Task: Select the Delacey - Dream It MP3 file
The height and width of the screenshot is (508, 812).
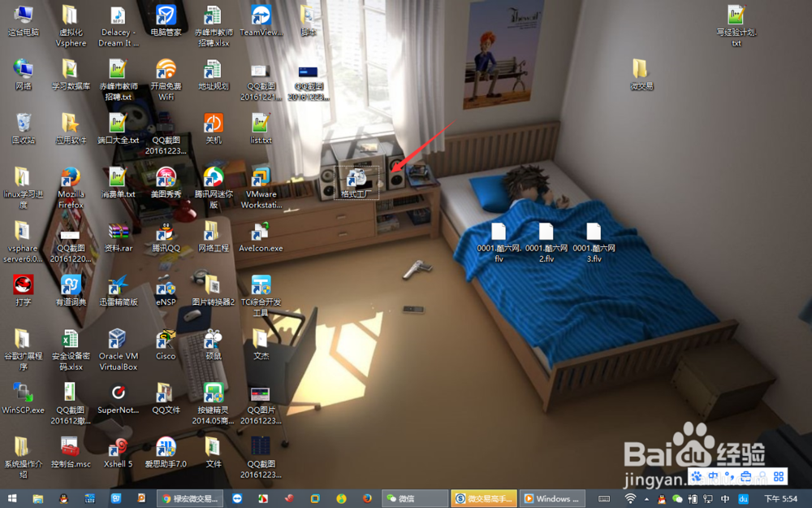Action: [118, 26]
